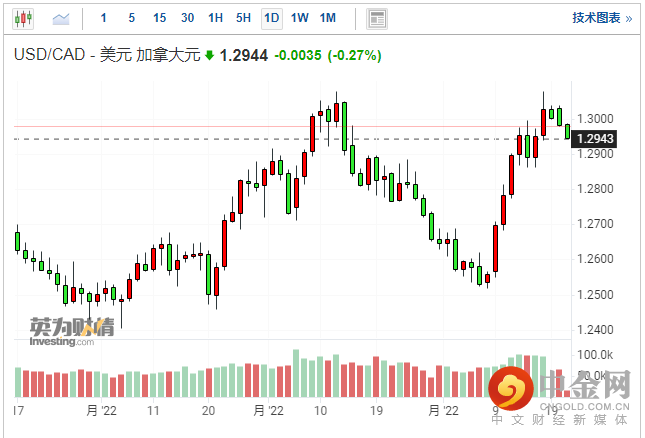Select the 15 minute timeframe

click(160, 18)
